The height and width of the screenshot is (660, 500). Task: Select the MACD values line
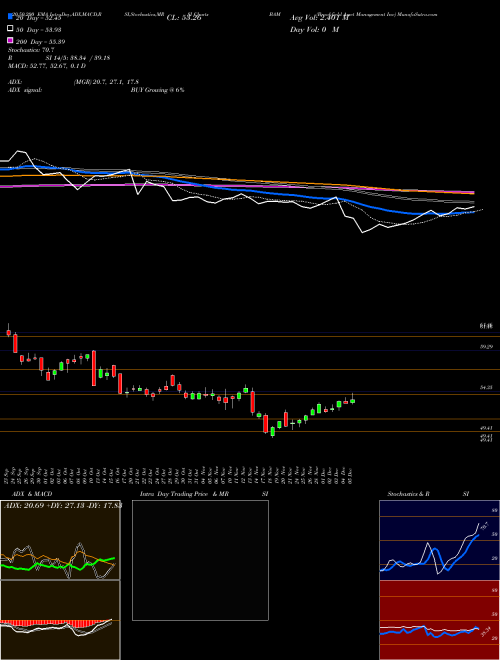click(x=47, y=66)
